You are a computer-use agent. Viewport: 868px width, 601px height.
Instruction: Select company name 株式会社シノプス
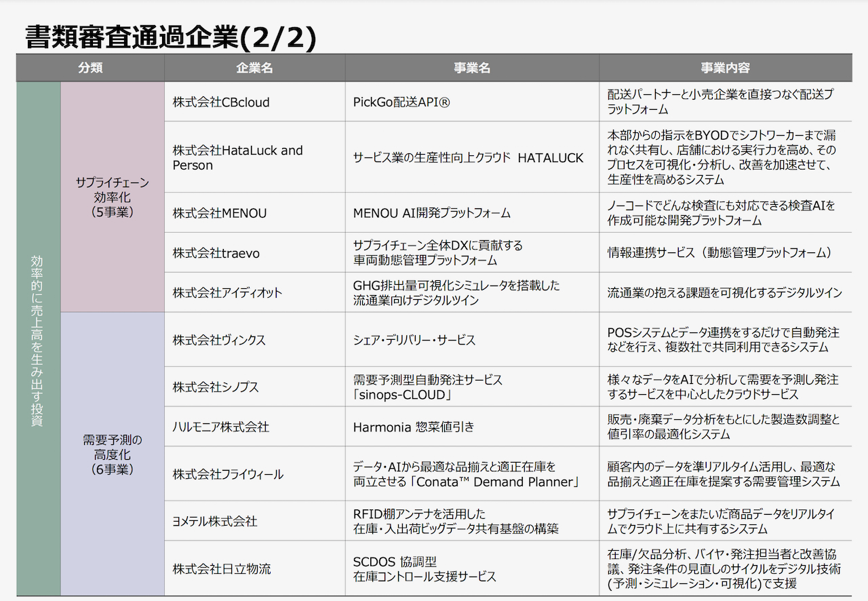(x=216, y=387)
